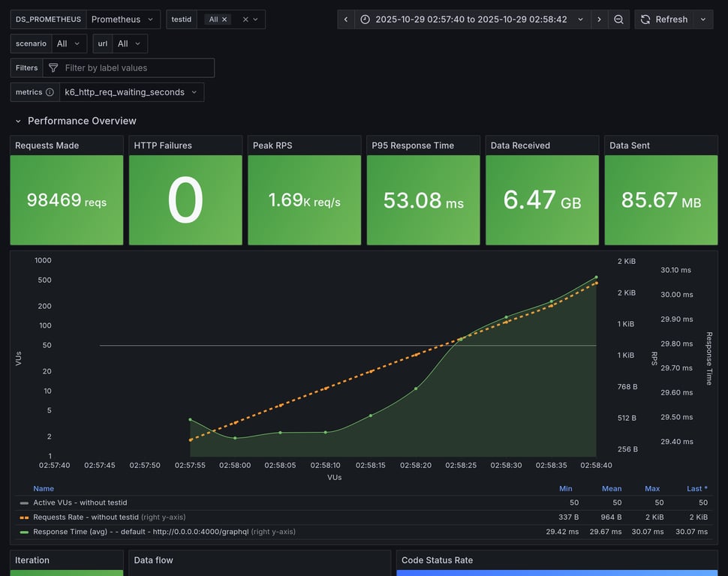Viewport: 728px width, 576px height.
Task: Click the info icon beside metrics label
Action: [x=50, y=92]
